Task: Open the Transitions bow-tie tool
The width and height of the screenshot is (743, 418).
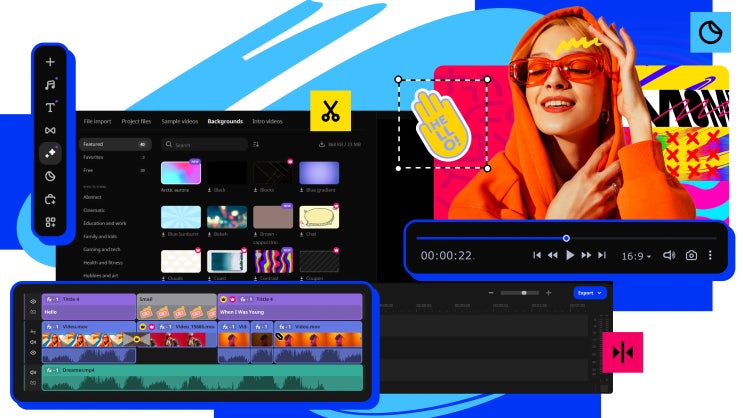Action: (x=50, y=130)
